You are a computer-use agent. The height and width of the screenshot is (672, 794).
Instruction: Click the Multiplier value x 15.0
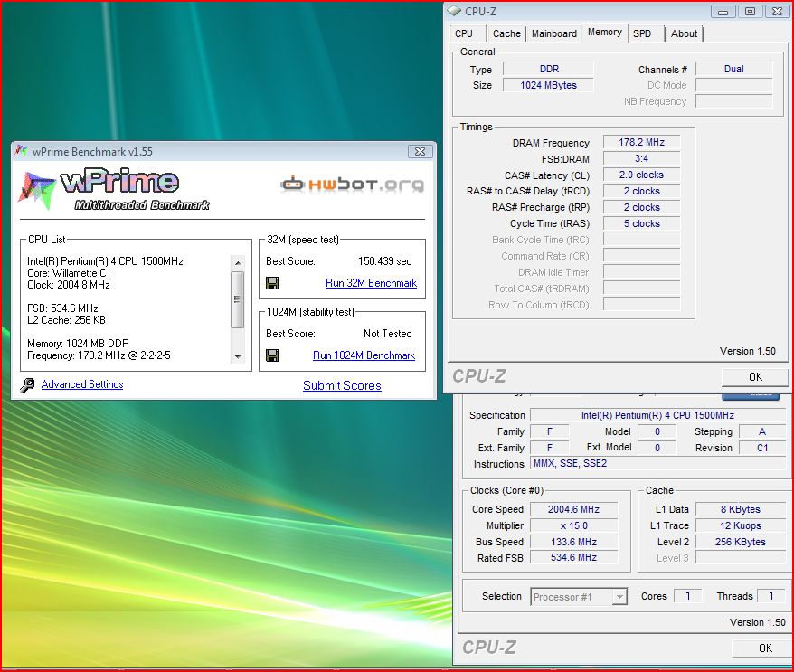[x=573, y=525]
